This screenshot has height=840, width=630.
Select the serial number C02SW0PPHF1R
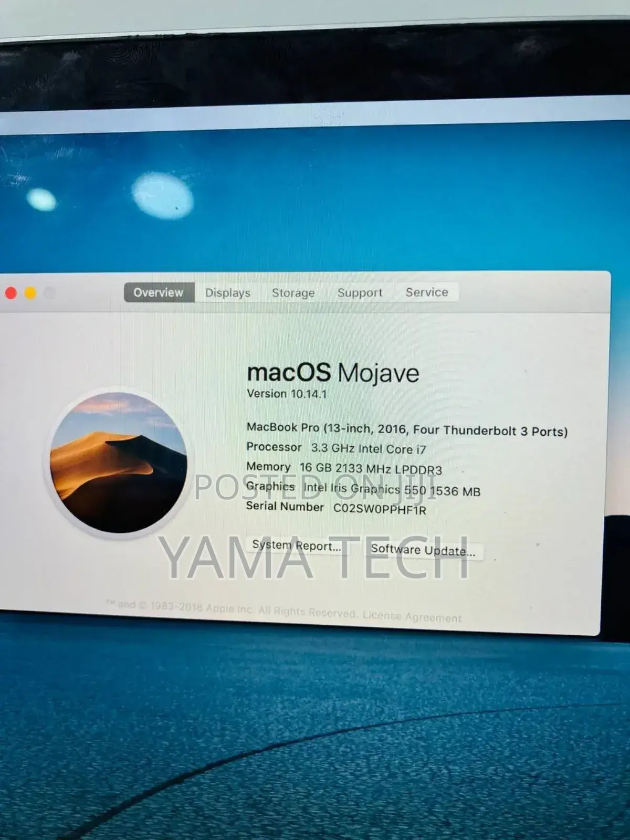click(380, 509)
